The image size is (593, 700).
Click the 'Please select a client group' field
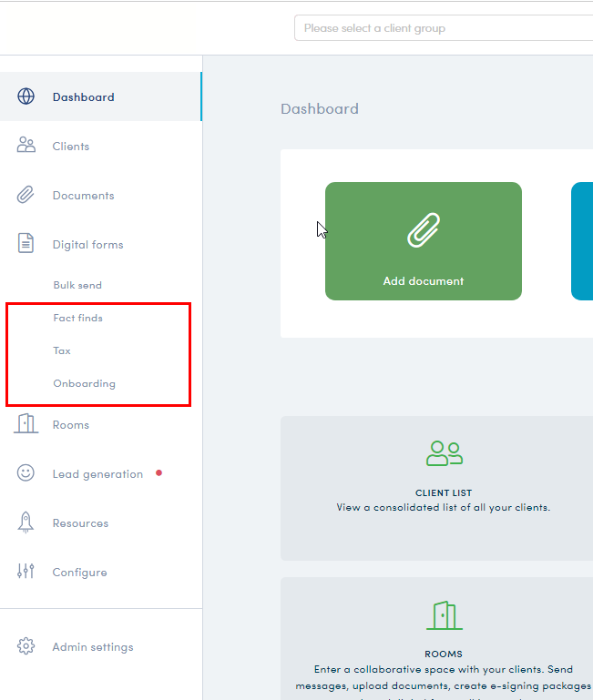(444, 28)
